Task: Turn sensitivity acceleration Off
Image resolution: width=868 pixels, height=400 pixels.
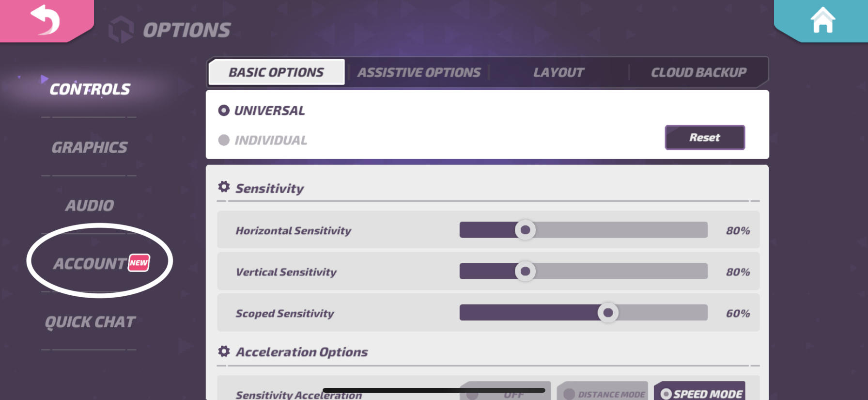Action: click(505, 392)
